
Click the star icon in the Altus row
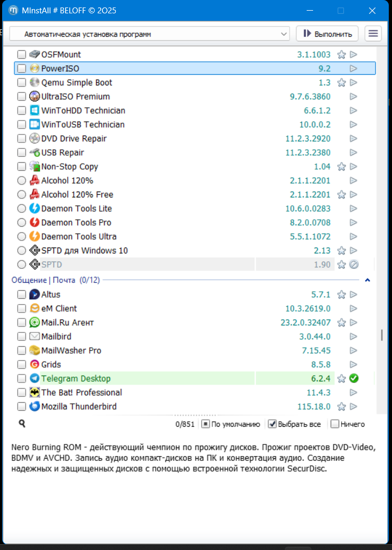click(342, 294)
